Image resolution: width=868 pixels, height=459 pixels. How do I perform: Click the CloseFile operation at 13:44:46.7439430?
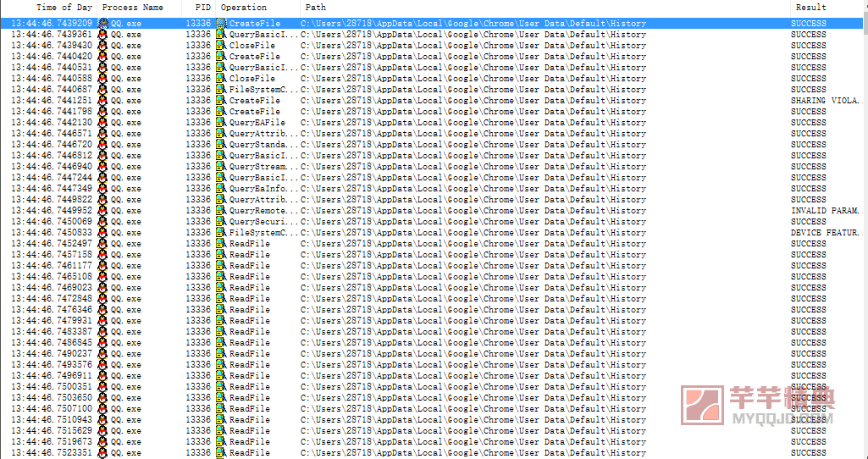tap(252, 46)
